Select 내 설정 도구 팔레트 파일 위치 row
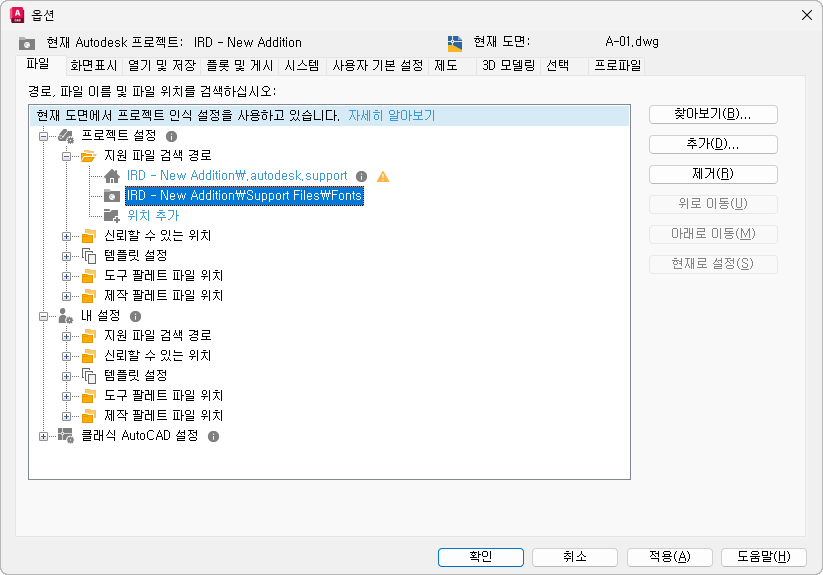The width and height of the screenshot is (823, 575). pos(163,396)
